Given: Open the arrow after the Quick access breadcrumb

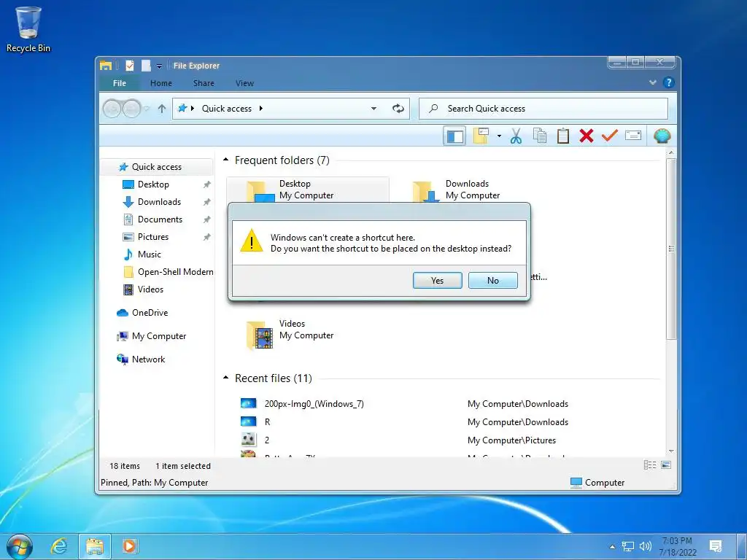Looking at the screenshot, I should point(261,109).
